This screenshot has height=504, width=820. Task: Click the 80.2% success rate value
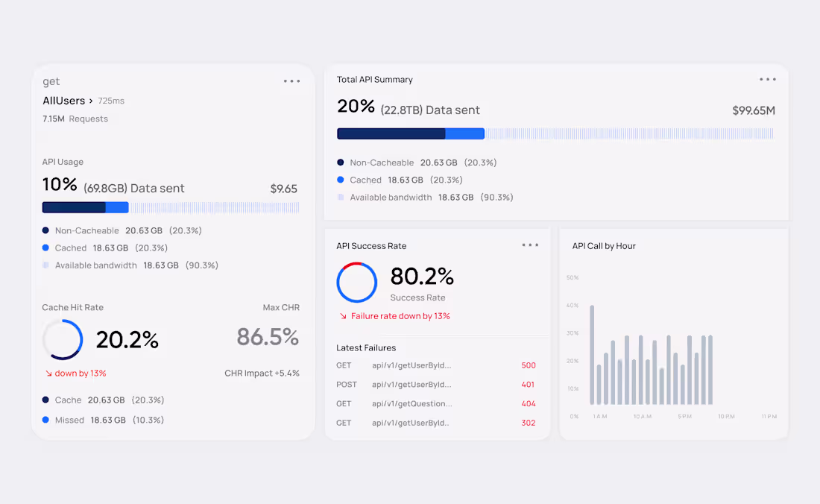click(422, 276)
